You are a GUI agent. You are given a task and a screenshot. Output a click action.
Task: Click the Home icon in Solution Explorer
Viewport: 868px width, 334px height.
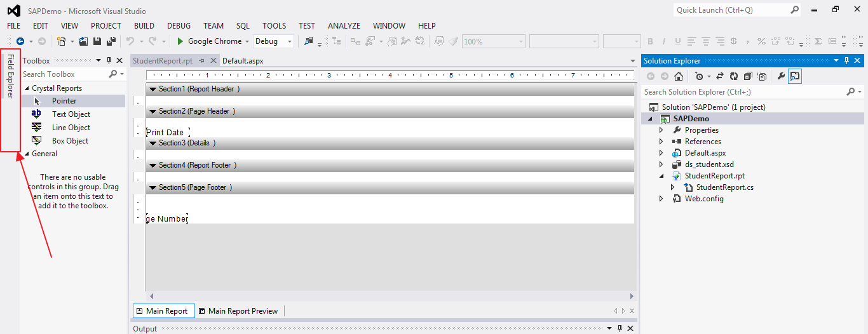pyautogui.click(x=679, y=76)
